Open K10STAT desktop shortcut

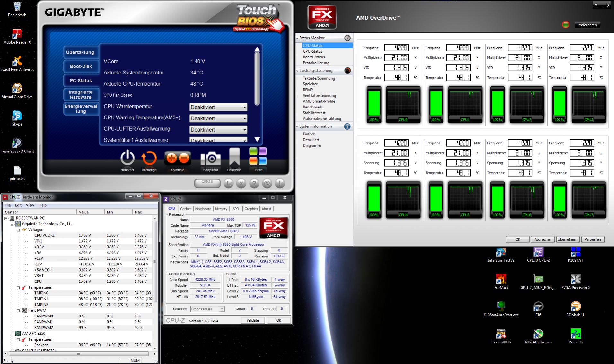[575, 252]
